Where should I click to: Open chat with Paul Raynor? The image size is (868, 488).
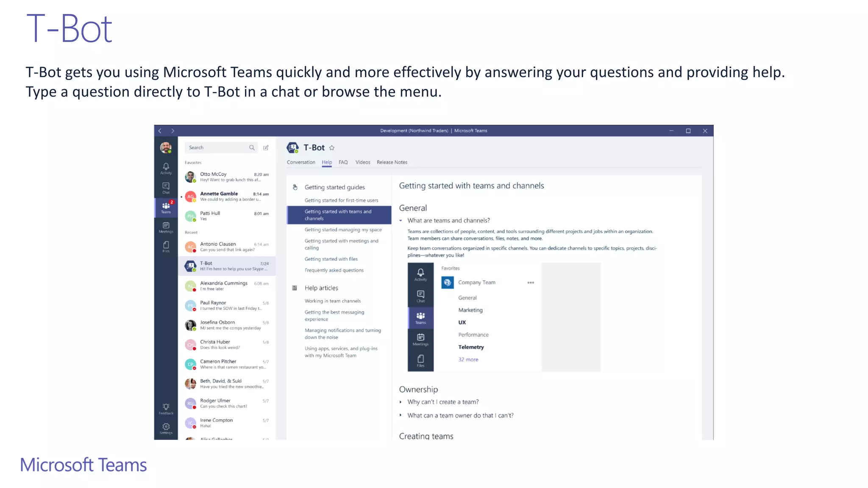[x=227, y=305]
